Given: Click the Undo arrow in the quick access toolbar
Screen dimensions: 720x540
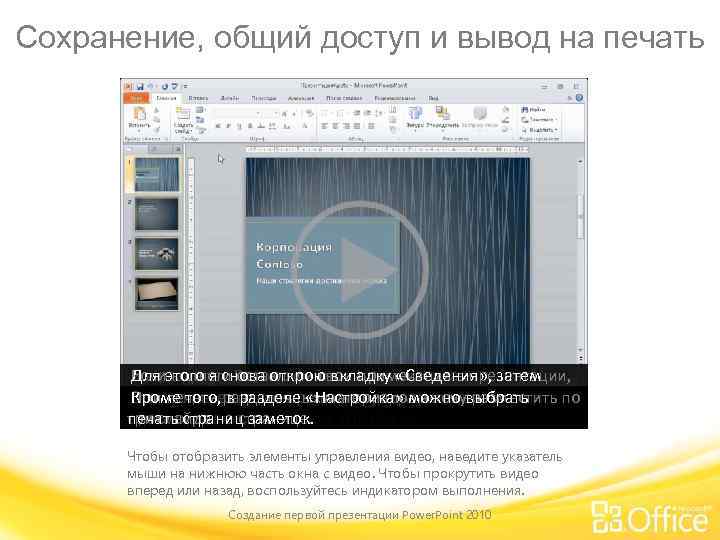Looking at the screenshot, I should click(151, 86).
